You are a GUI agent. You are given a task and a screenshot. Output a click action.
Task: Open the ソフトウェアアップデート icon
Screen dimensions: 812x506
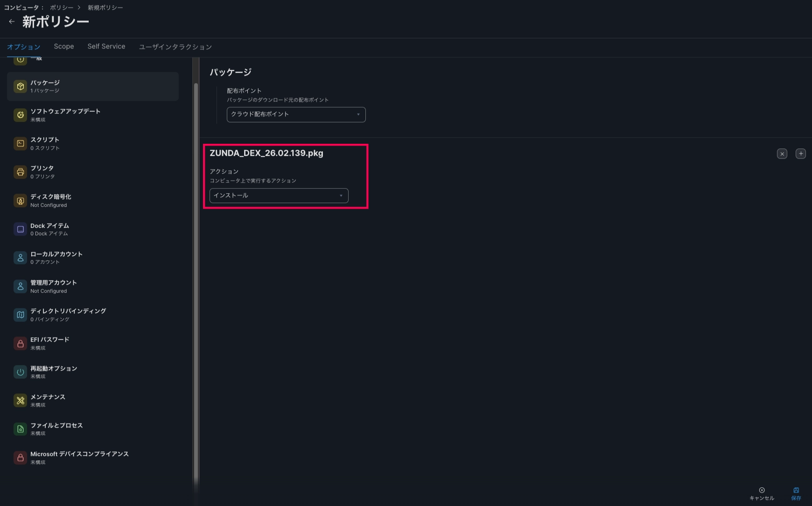(x=20, y=115)
